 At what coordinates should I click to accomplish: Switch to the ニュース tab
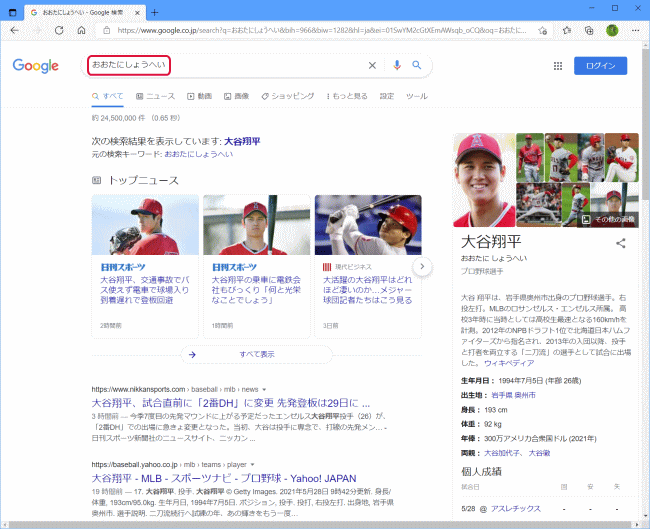[x=155, y=96]
